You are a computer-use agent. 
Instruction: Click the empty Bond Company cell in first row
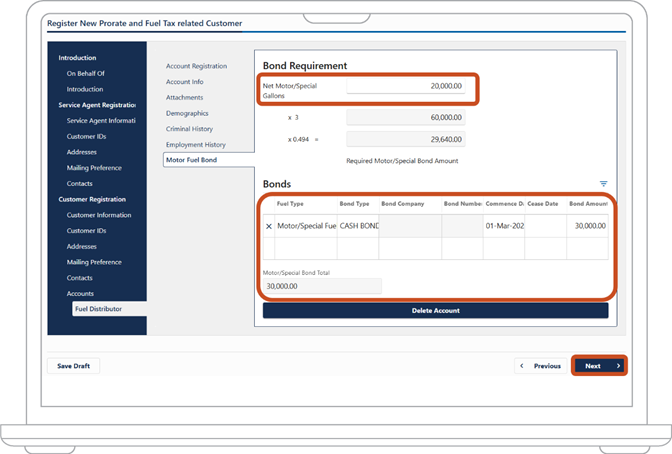[x=410, y=226]
